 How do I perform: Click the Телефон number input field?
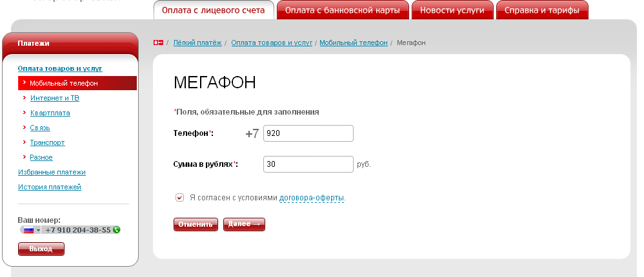[308, 133]
